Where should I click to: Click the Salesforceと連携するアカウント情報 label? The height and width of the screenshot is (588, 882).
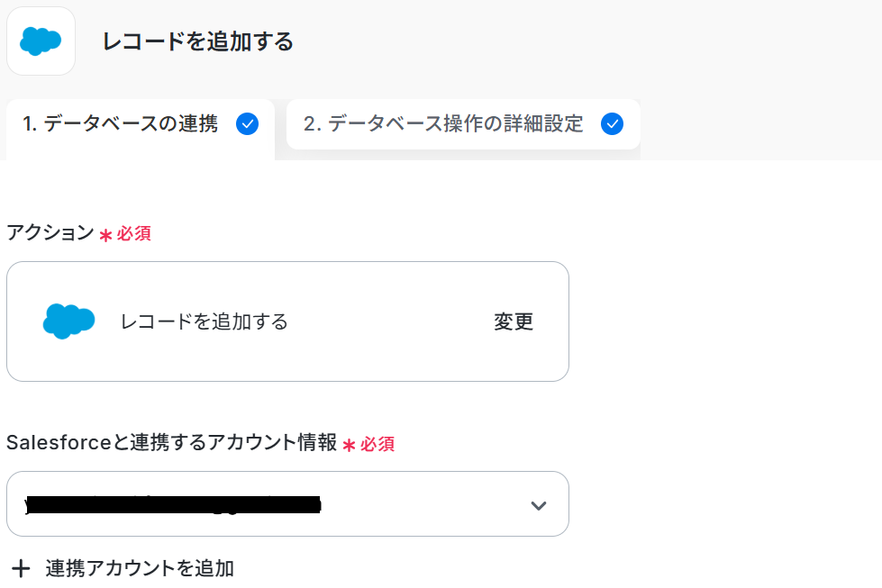pyautogui.click(x=171, y=443)
